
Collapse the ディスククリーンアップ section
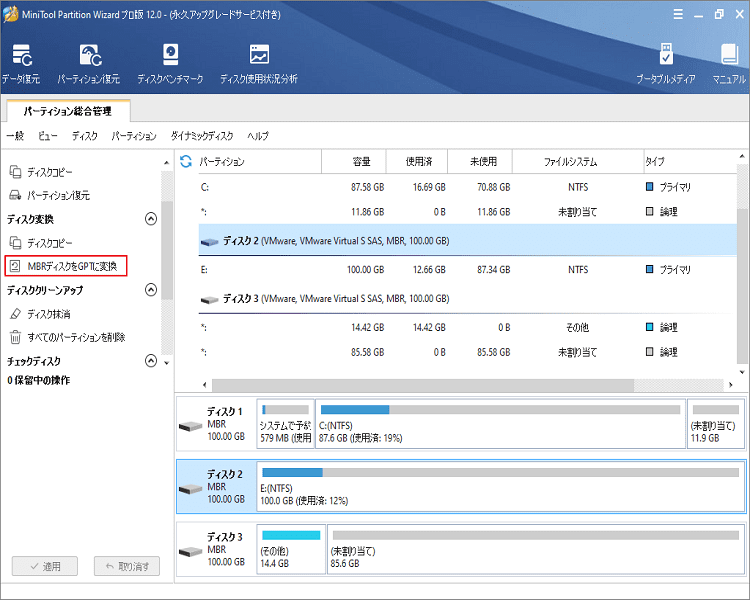pos(151,290)
